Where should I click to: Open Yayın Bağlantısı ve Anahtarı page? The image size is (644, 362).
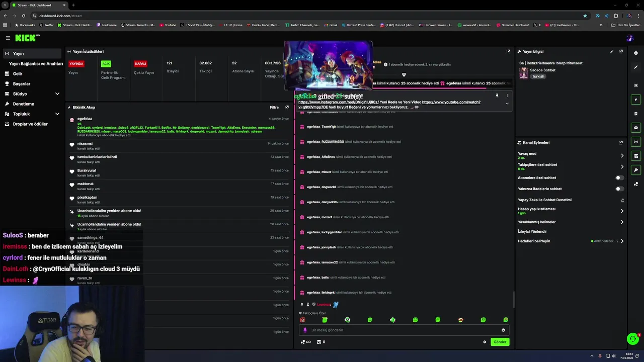(x=36, y=63)
